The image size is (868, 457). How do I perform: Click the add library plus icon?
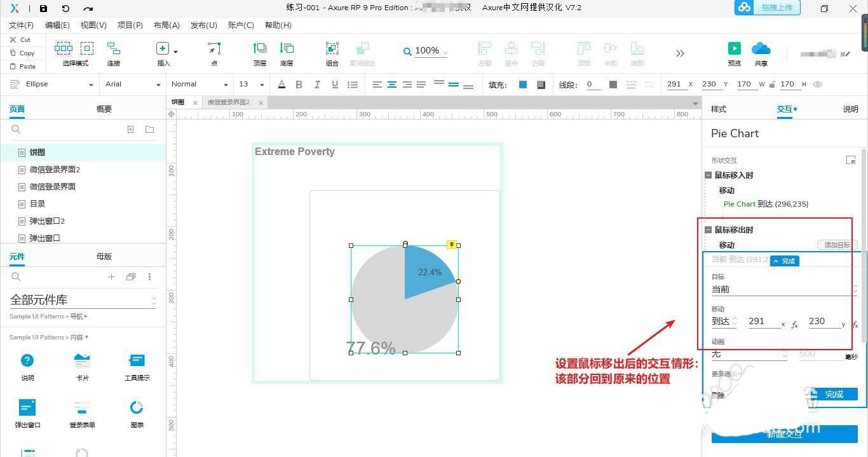(x=111, y=276)
